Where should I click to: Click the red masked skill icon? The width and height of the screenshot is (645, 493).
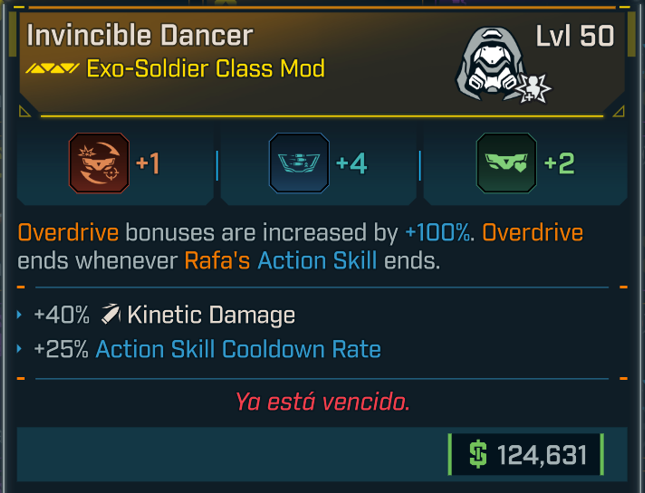coord(99,163)
